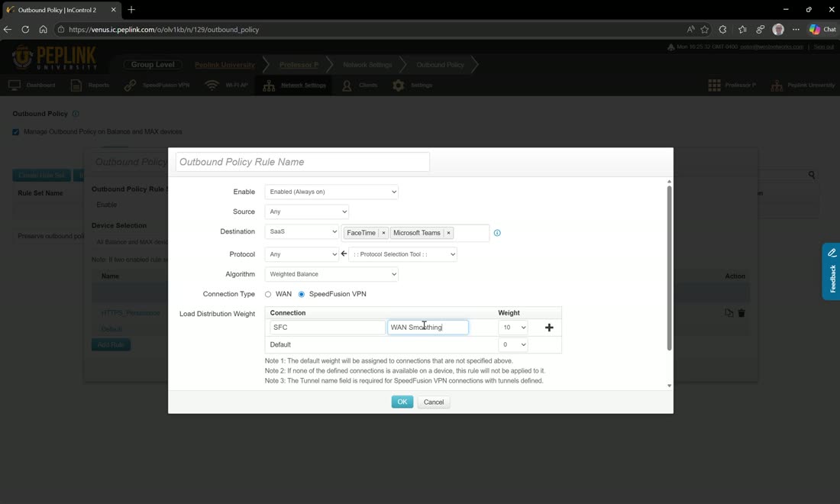This screenshot has width=840, height=504.
Task: Click the browser address bar URL
Action: 164,30
